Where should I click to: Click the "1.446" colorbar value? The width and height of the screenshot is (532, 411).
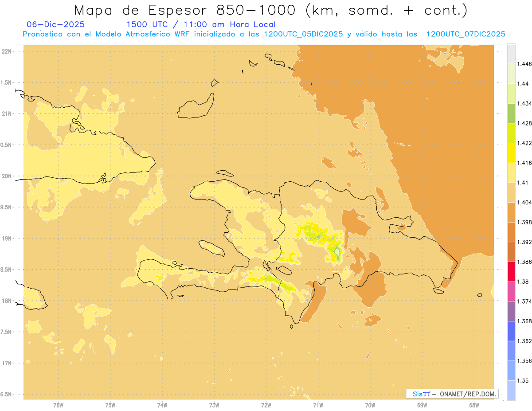click(524, 64)
